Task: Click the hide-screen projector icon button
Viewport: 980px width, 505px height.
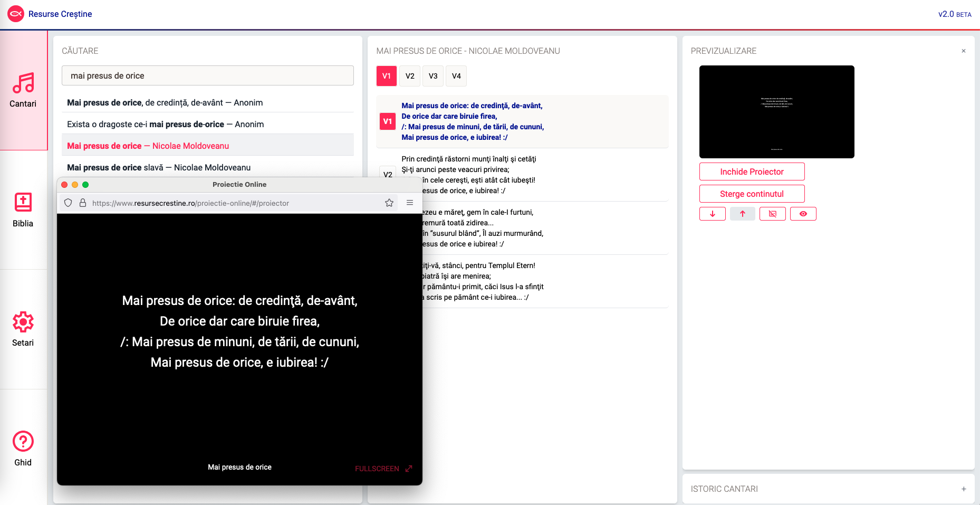Action: click(x=773, y=214)
